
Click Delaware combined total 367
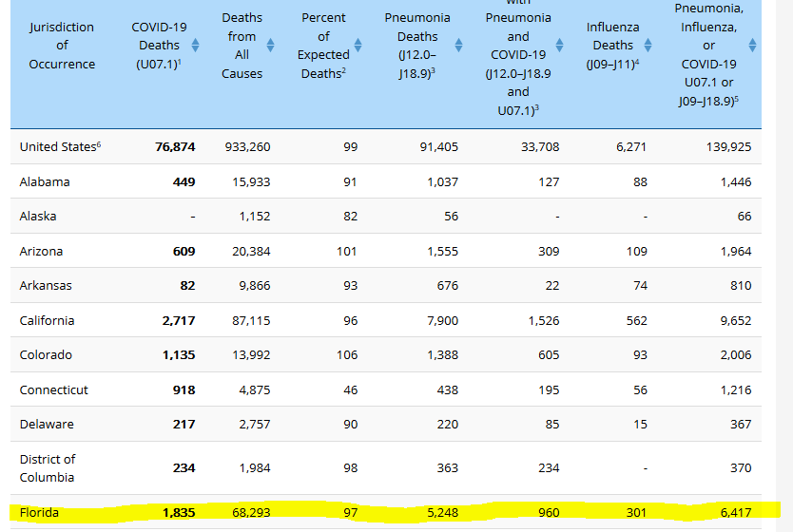[x=741, y=424]
